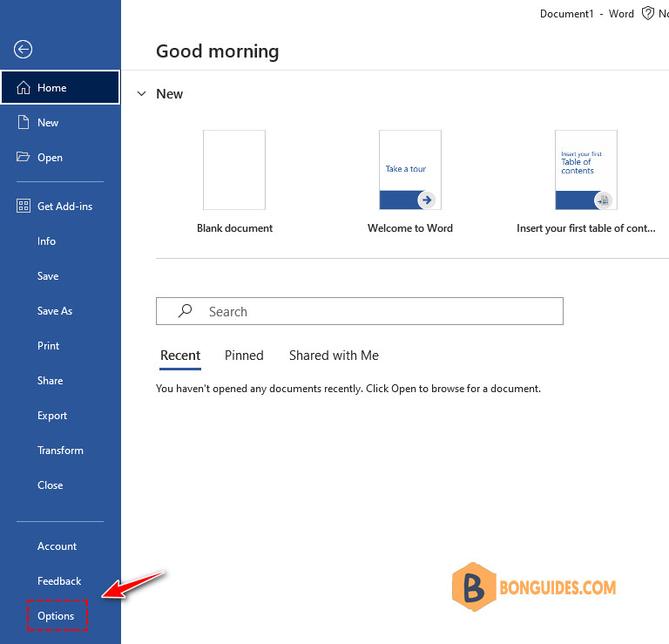The image size is (669, 644).
Task: Click the back arrow to return to document
Action: point(23,49)
